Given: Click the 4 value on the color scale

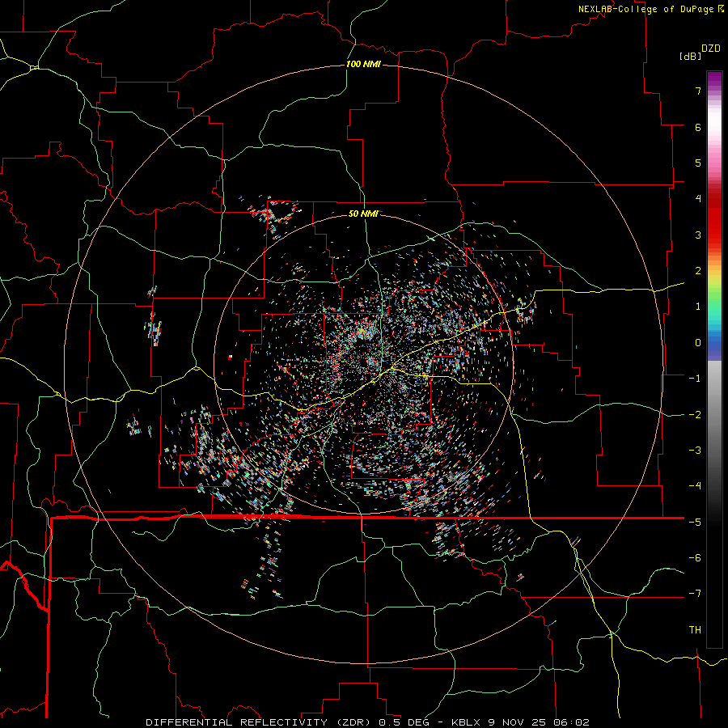Looking at the screenshot, I should pos(698,199).
